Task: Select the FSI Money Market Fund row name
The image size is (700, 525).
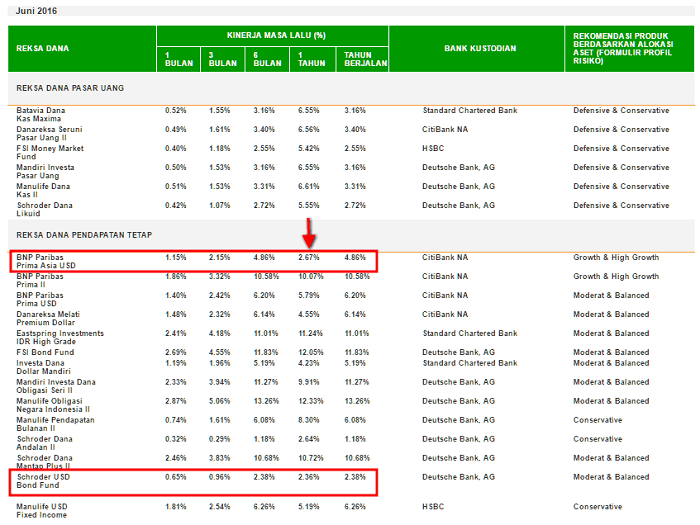Action: [x=50, y=152]
